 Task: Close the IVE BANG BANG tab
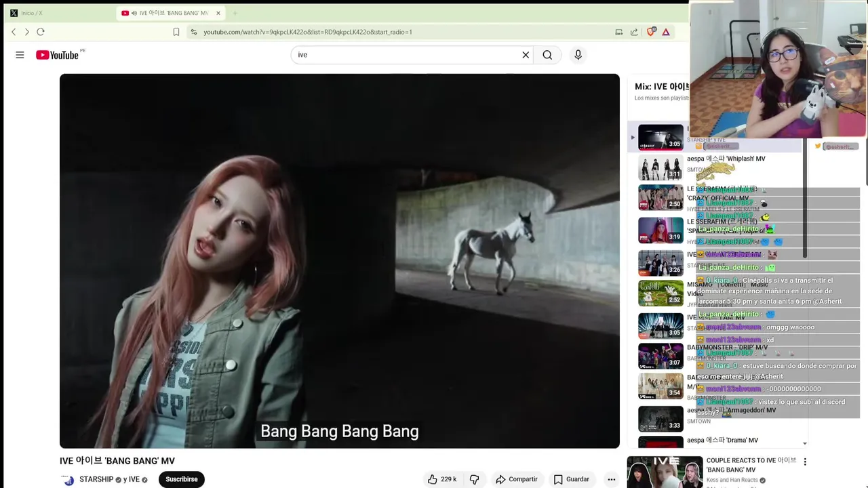pyautogui.click(x=218, y=13)
